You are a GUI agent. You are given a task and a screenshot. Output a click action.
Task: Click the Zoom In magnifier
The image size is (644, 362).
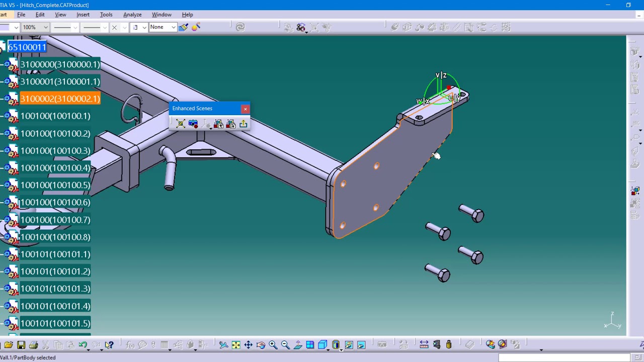tap(273, 345)
